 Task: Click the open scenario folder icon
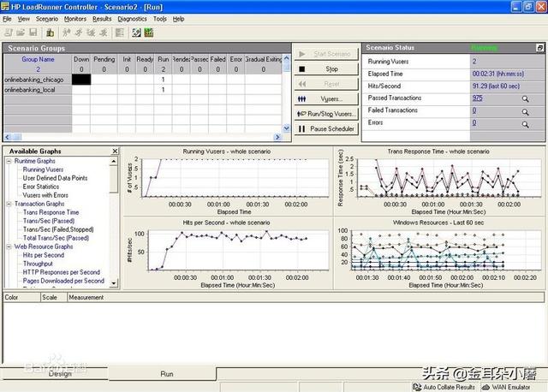pyautogui.click(x=21, y=33)
